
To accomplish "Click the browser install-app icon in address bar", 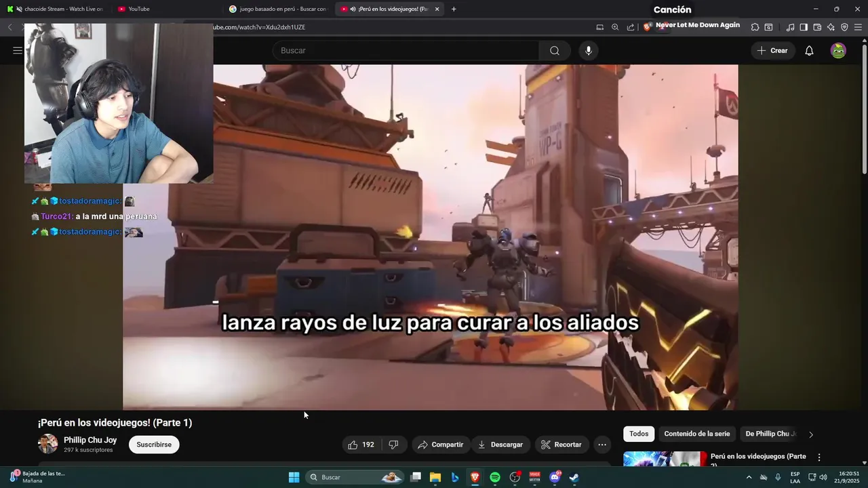I will (600, 27).
